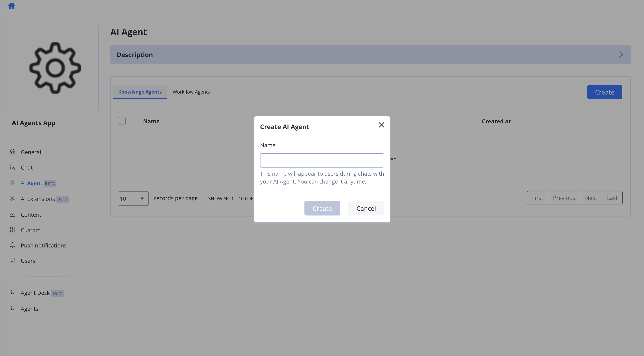The image size is (644, 356).
Task: Go to Next page of results
Action: click(591, 198)
